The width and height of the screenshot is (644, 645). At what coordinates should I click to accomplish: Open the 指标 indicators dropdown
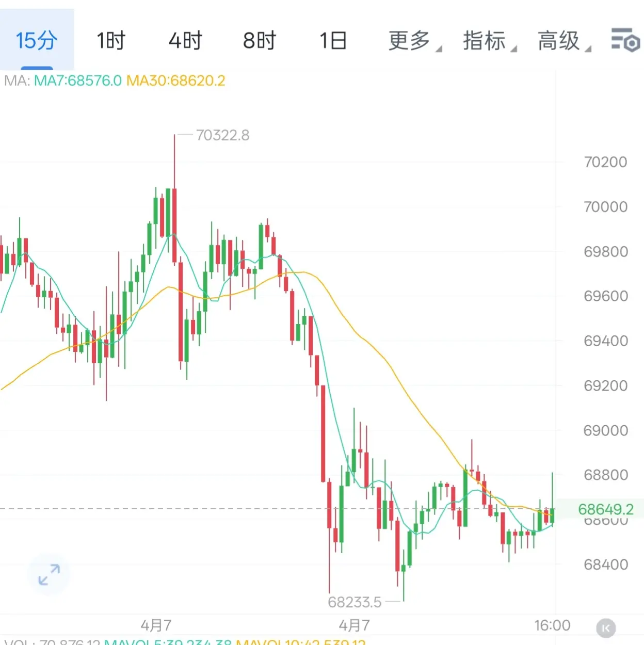[489, 40]
